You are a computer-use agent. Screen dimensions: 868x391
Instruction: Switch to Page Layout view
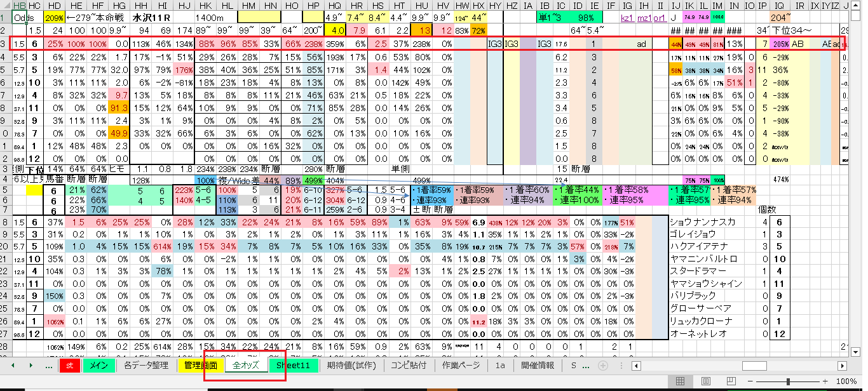705,381
